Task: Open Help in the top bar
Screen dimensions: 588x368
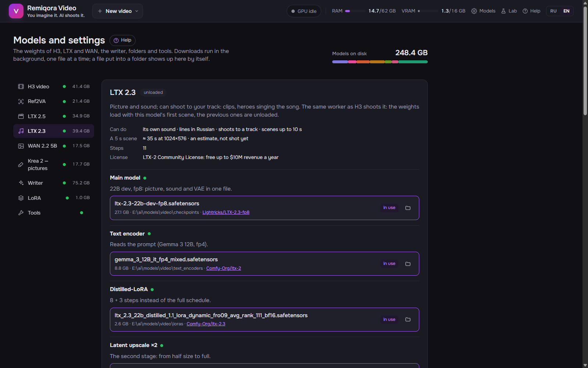Action: click(x=531, y=11)
